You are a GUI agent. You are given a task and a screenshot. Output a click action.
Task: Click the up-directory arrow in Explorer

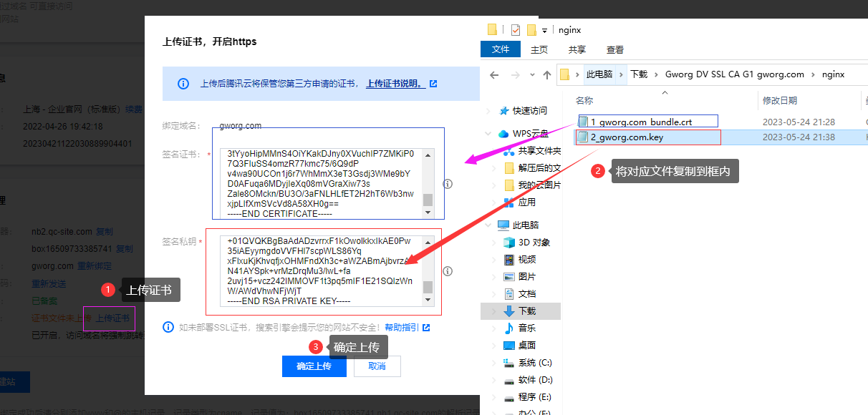coord(546,74)
